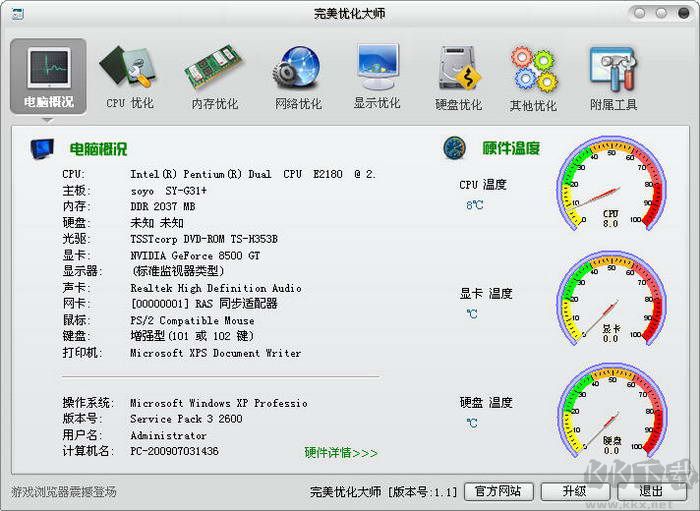Click the 硬件温度 compass icon
The width and height of the screenshot is (700, 511).
coord(455,148)
